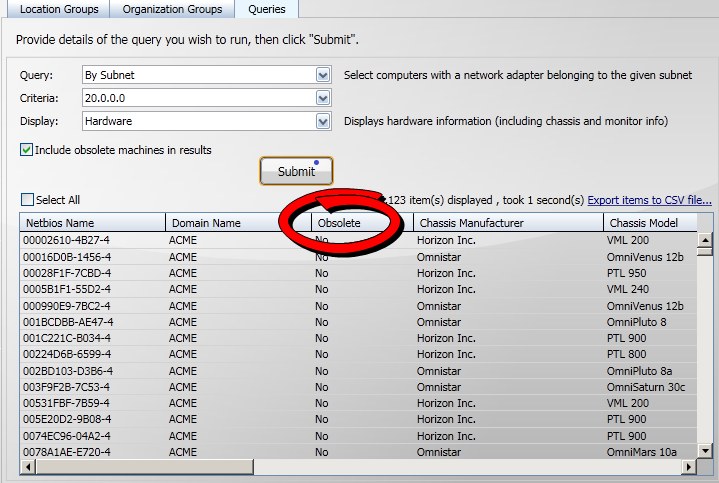Click vertical scrollbar down arrow
Viewport: 719px width, 483px height.
pos(704,450)
